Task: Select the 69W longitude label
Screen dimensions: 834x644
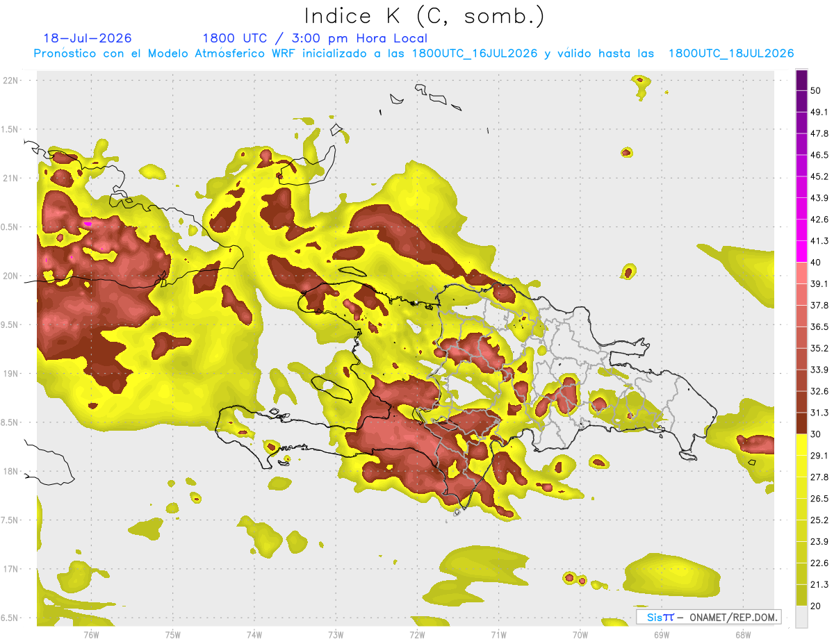Action: pyautogui.click(x=662, y=634)
